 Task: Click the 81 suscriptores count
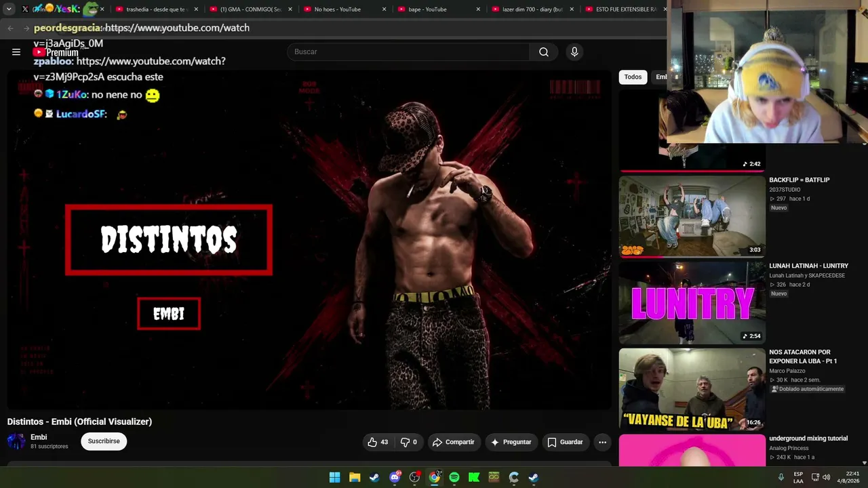tap(49, 447)
